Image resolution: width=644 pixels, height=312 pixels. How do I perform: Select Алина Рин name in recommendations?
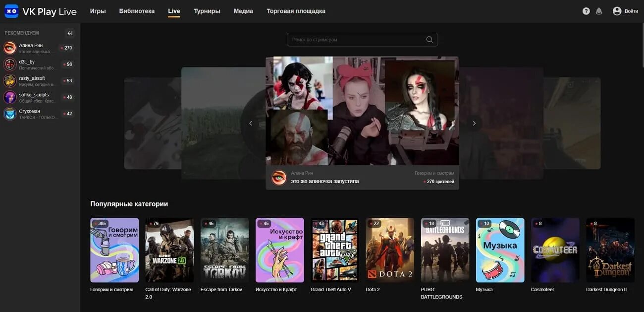(31, 45)
